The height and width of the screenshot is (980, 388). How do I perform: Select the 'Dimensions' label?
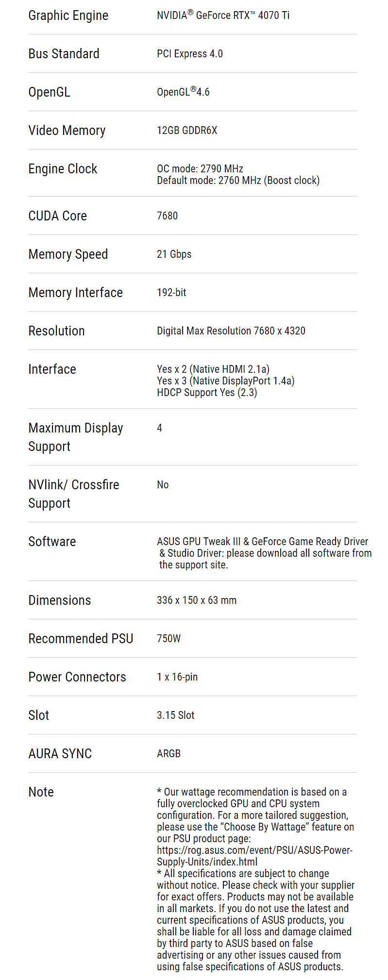click(60, 600)
